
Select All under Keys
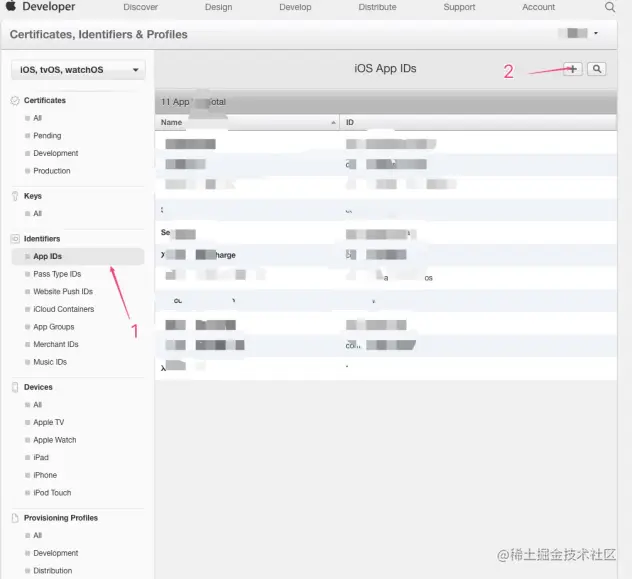(x=38, y=214)
